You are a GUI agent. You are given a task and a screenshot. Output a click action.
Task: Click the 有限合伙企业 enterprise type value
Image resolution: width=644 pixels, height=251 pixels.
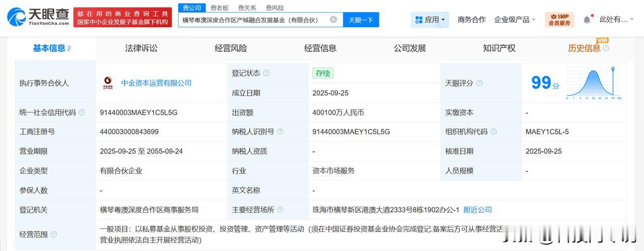coord(121,171)
